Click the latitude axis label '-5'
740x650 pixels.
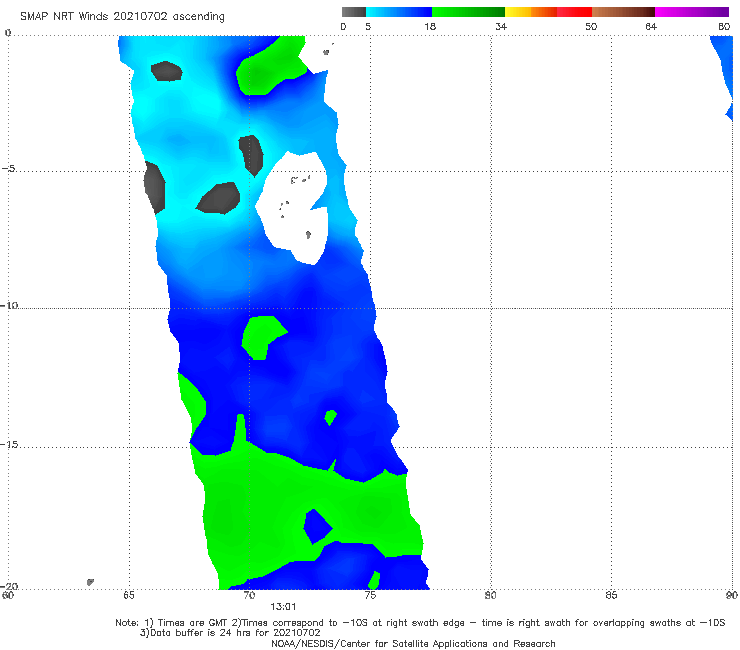[9, 169]
